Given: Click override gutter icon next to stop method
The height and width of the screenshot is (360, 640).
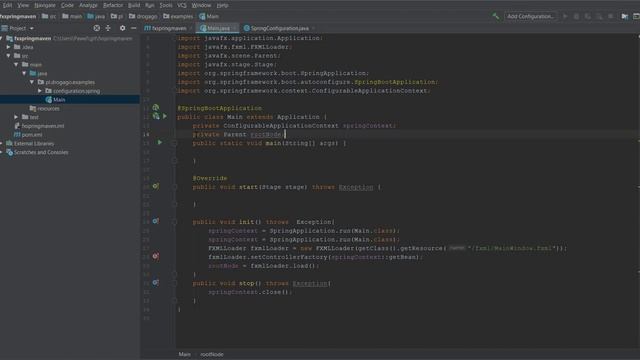Looking at the screenshot, I should pyautogui.click(x=156, y=282).
